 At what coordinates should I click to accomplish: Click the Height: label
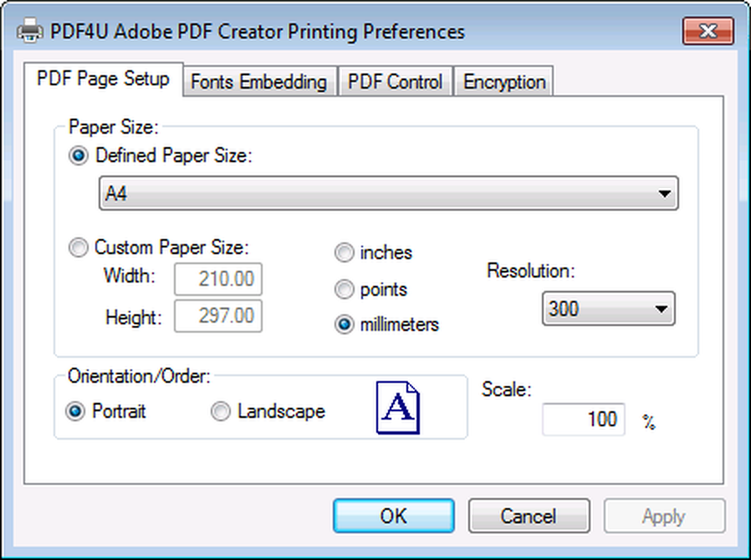[x=134, y=318]
